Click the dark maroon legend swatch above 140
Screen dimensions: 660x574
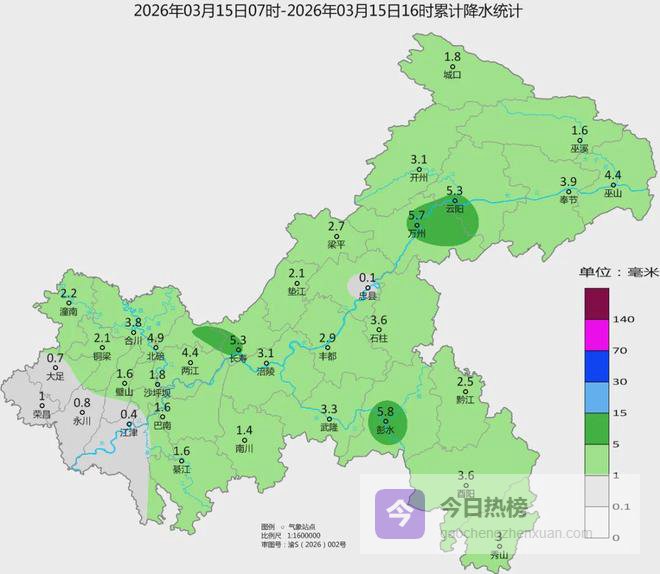pyautogui.click(x=597, y=302)
